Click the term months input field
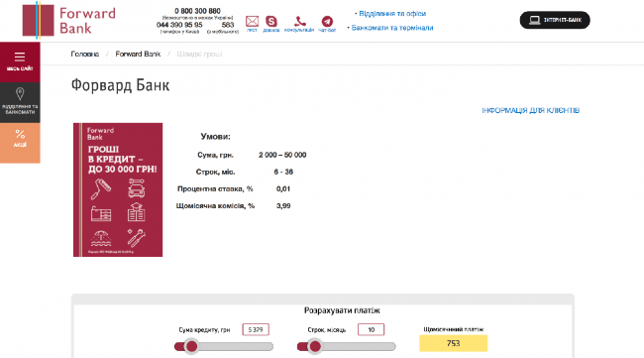Screen dimensions: 644x358 click(371, 329)
